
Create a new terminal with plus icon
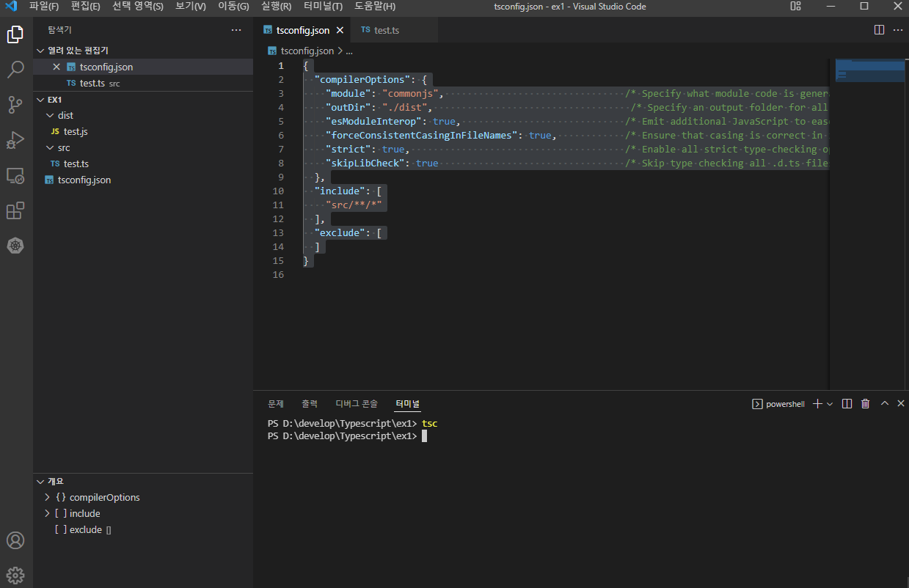coord(817,404)
